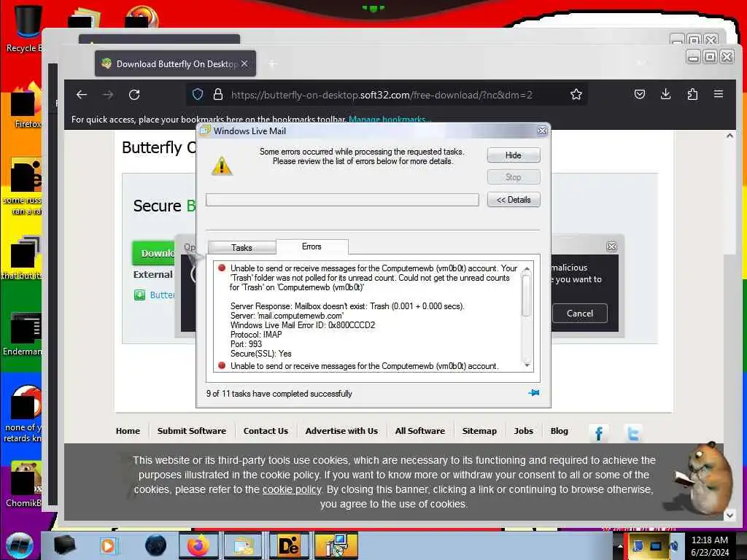Open All Software footer link
Viewport: 747px width, 560px height.
click(x=419, y=431)
